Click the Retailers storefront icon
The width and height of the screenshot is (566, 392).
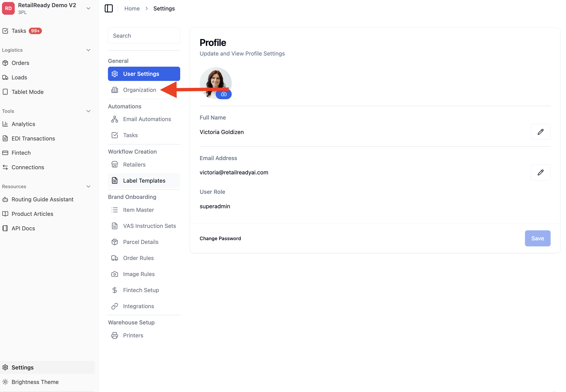click(x=115, y=165)
